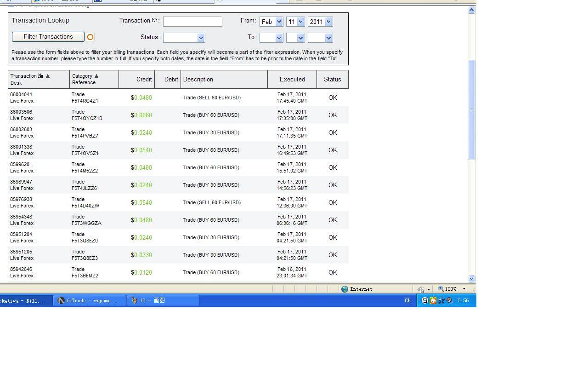The width and height of the screenshot is (588, 368).
Task: Sort by Category ascending arrow
Action: pyautogui.click(x=96, y=76)
